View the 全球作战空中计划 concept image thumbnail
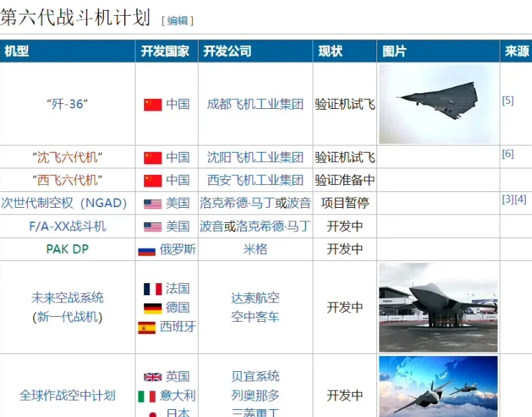 [x=438, y=386]
